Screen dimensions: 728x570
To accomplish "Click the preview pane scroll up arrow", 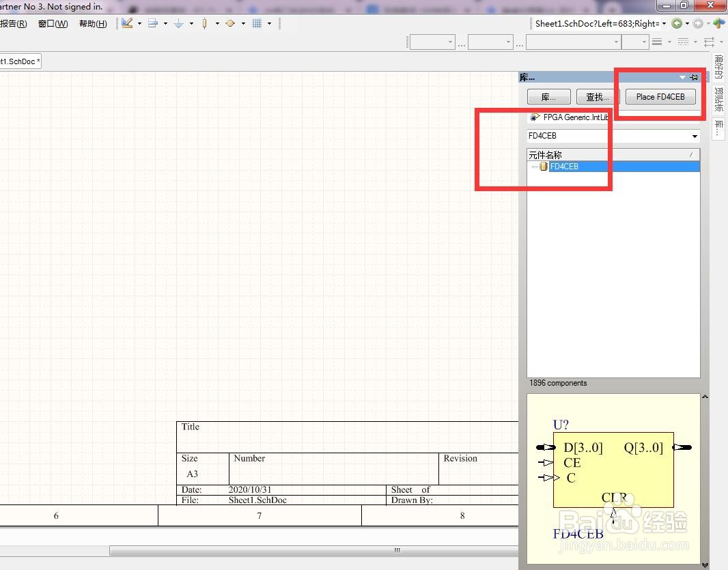I will [705, 397].
